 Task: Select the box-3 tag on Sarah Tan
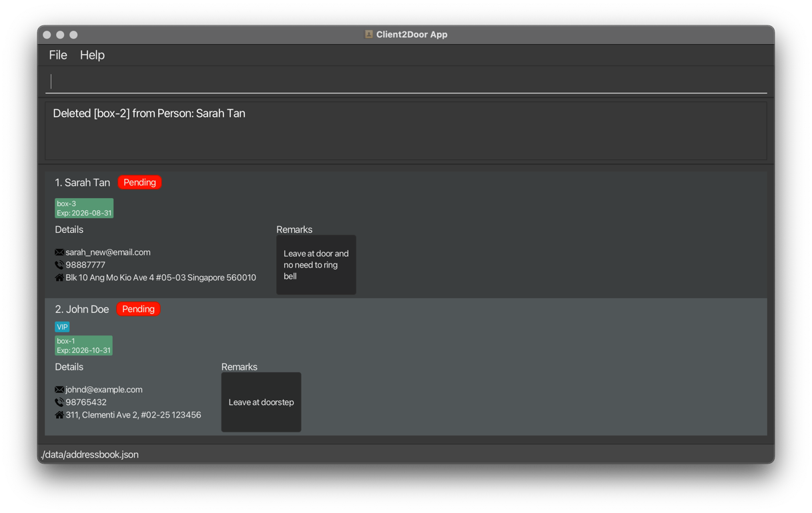click(84, 208)
